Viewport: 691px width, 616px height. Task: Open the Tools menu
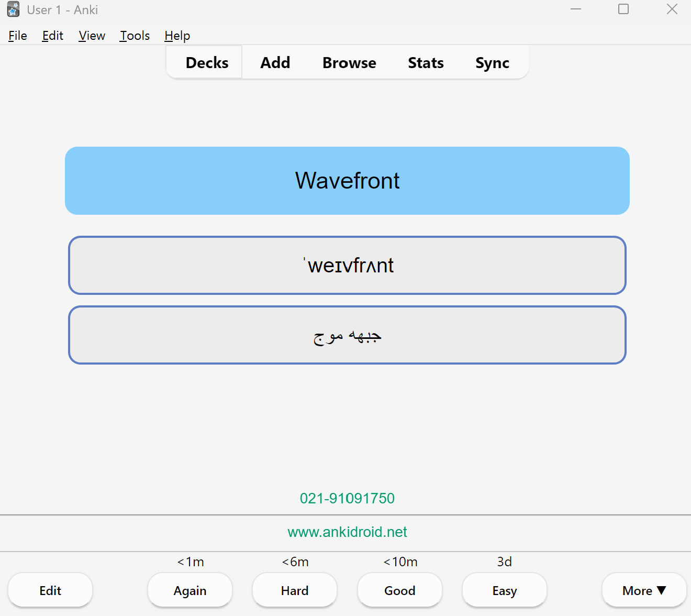tap(135, 36)
